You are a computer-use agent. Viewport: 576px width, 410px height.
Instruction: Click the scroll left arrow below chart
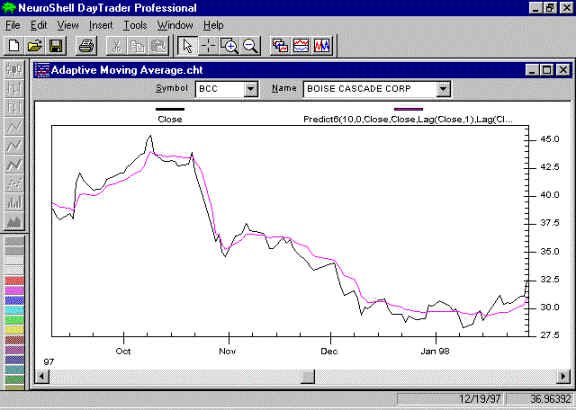[x=43, y=376]
